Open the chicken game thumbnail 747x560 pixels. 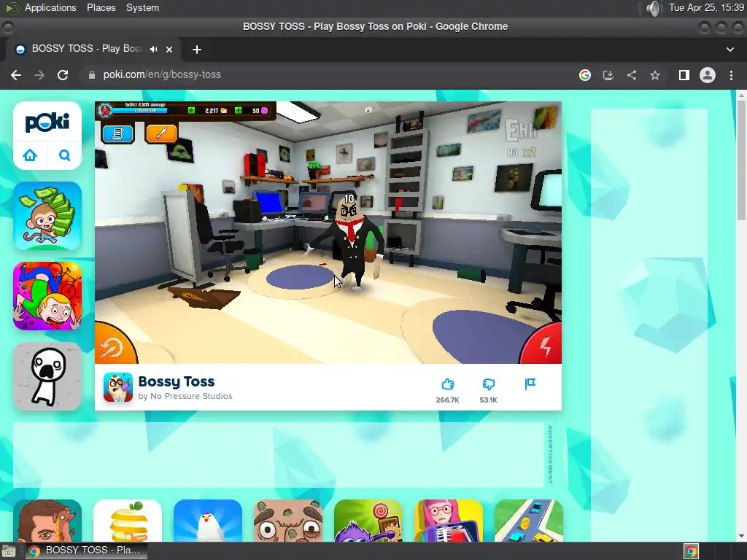(208, 521)
